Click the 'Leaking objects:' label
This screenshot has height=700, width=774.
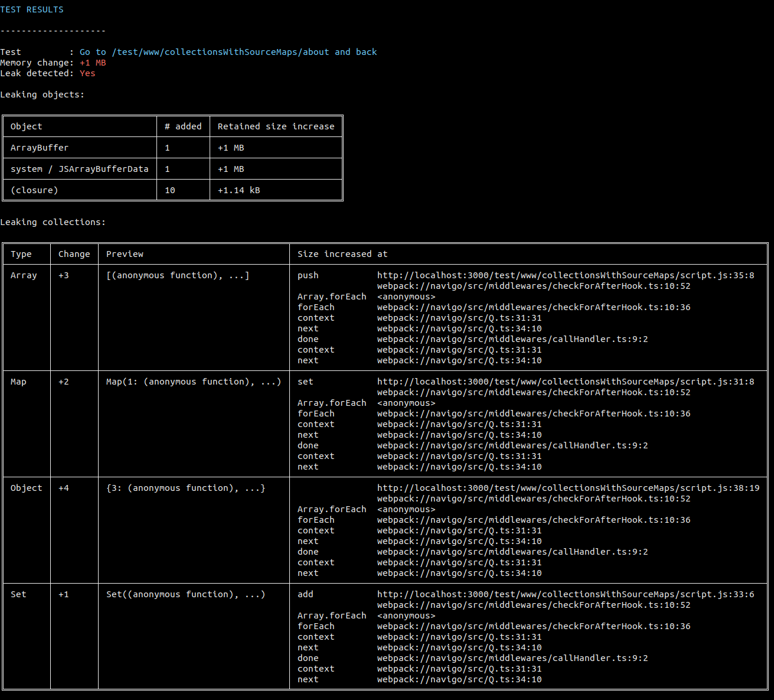coord(43,95)
